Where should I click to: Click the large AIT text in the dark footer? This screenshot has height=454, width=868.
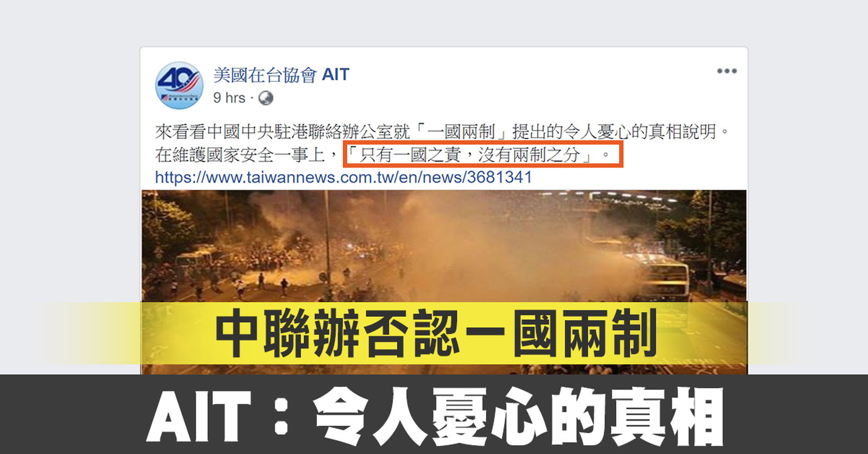199,417
